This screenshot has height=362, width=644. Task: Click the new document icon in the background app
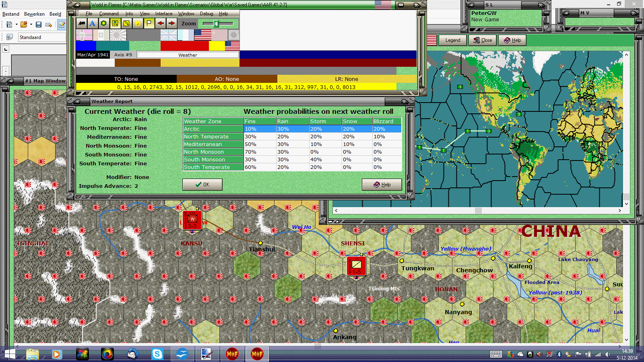(x=9, y=25)
